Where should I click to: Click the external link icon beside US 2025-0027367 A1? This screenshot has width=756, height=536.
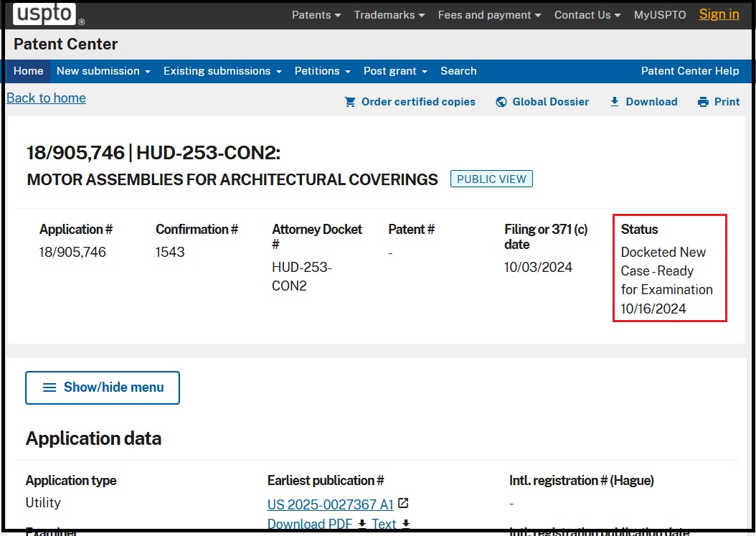tap(404, 504)
